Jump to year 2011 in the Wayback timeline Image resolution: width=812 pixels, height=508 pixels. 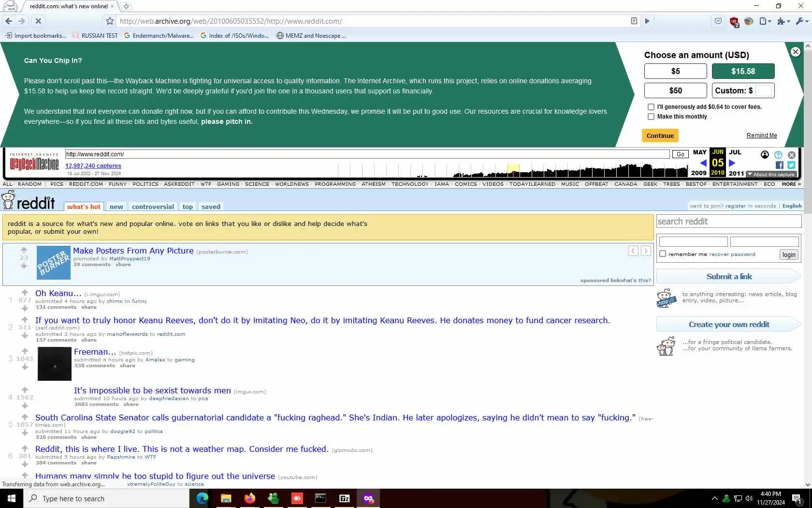(736, 173)
